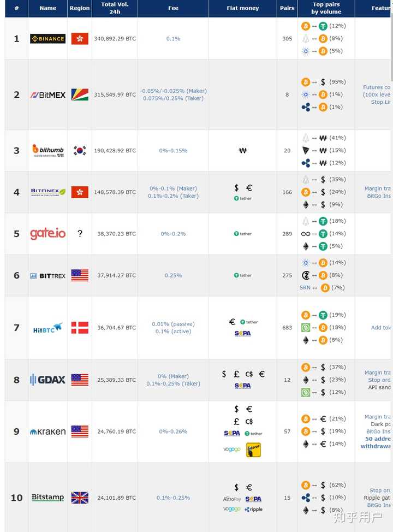Open Bittrex's 0.25% fee link
The image size is (393, 532).
point(173,275)
